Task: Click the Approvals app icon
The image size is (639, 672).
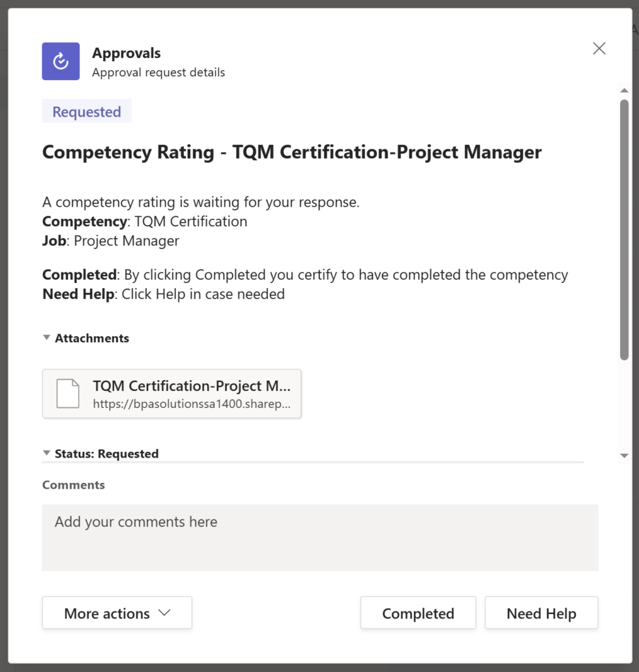Action: [x=61, y=61]
